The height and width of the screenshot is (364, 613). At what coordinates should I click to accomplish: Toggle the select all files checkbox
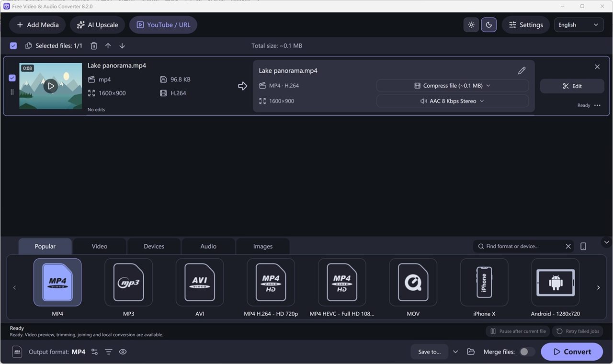point(13,45)
